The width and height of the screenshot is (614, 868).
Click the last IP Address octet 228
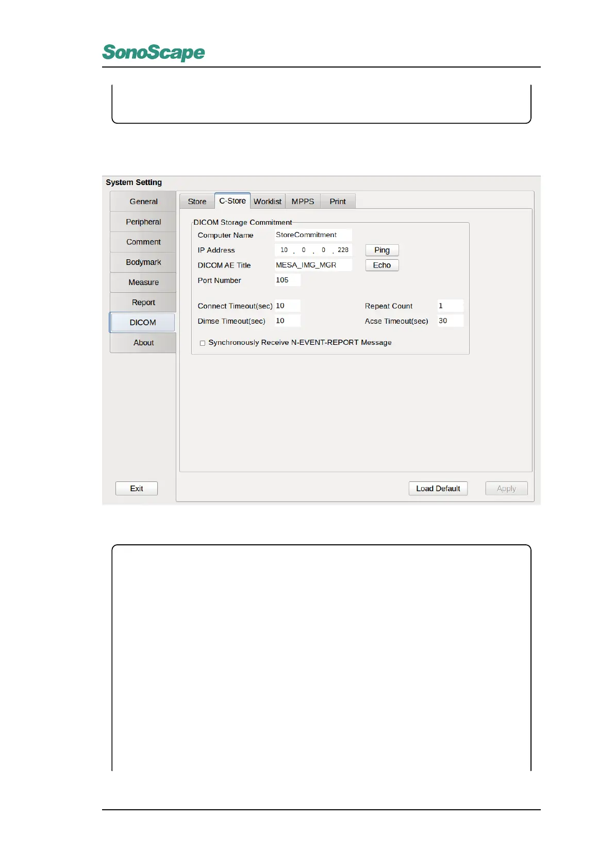[x=343, y=250]
